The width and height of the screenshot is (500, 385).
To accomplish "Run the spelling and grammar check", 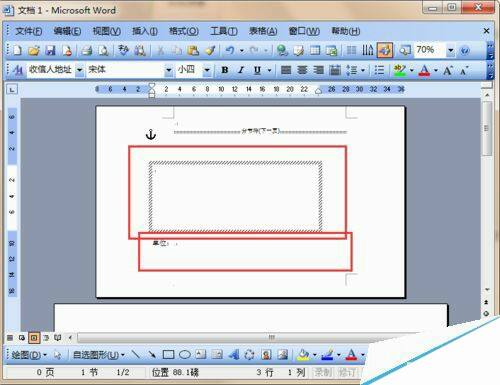I will click(x=124, y=50).
